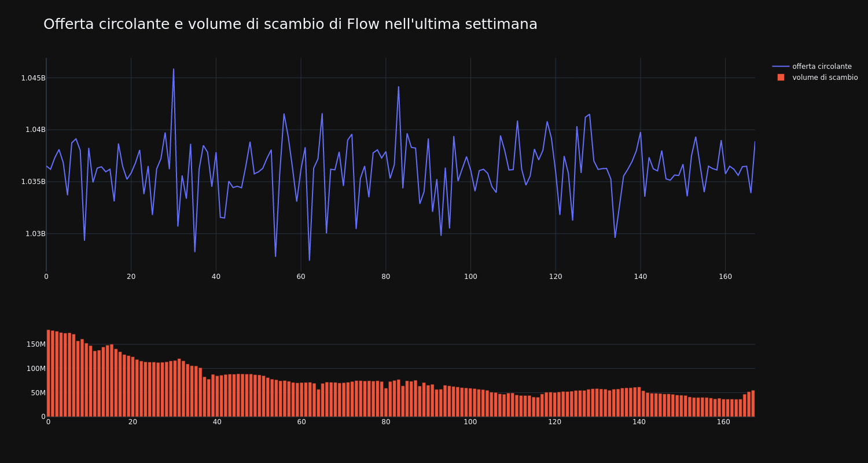Click the blue line swatch in the legend
Screen dimensions: 868x463
click(x=781, y=67)
